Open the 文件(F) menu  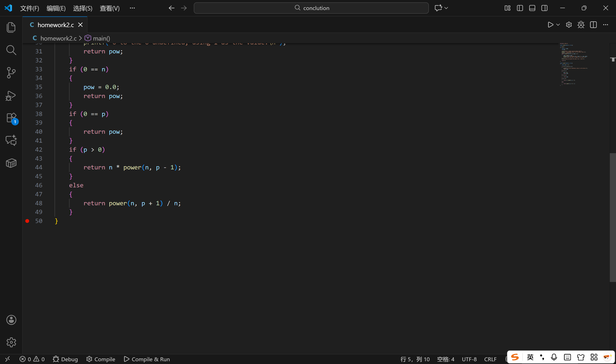(30, 8)
